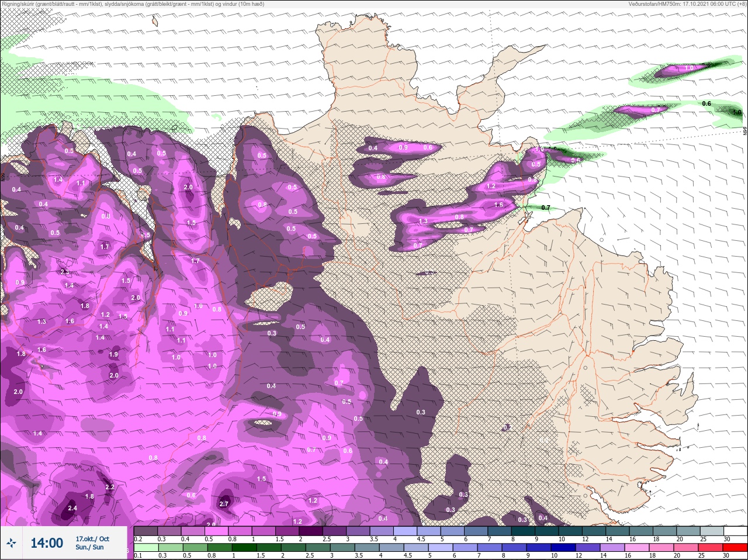The height and width of the screenshot is (560, 748).
Task: Click the Veðurstofan logo icon beside the time
Action: click(x=11, y=543)
